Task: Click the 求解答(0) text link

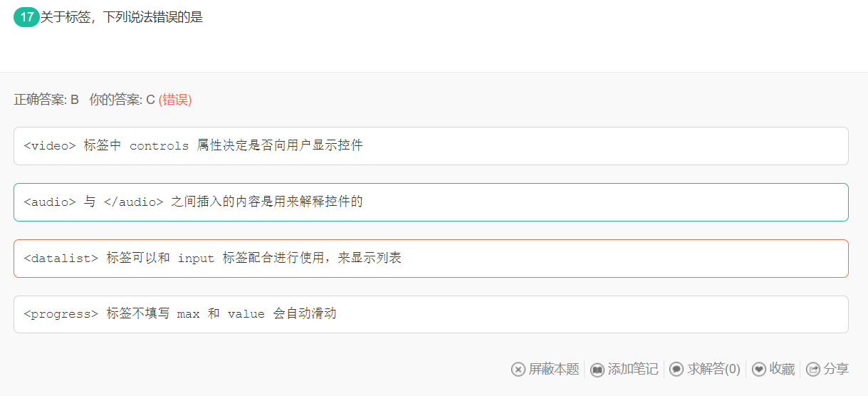Action: (713, 369)
